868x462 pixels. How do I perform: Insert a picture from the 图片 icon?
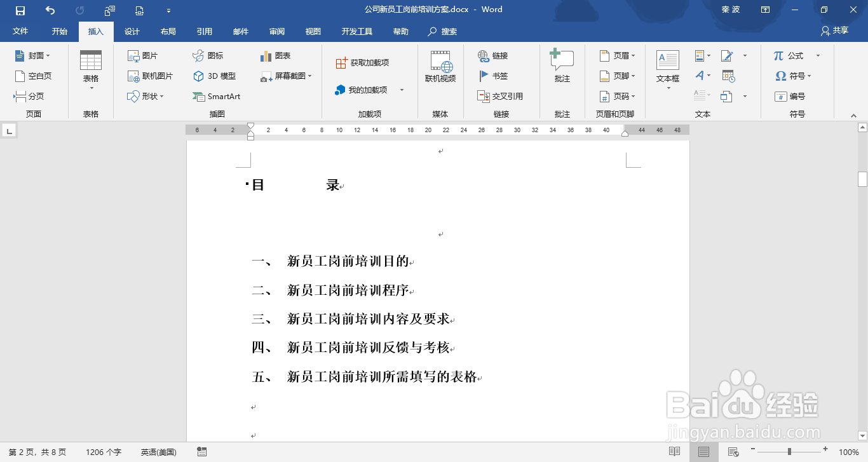[142, 56]
